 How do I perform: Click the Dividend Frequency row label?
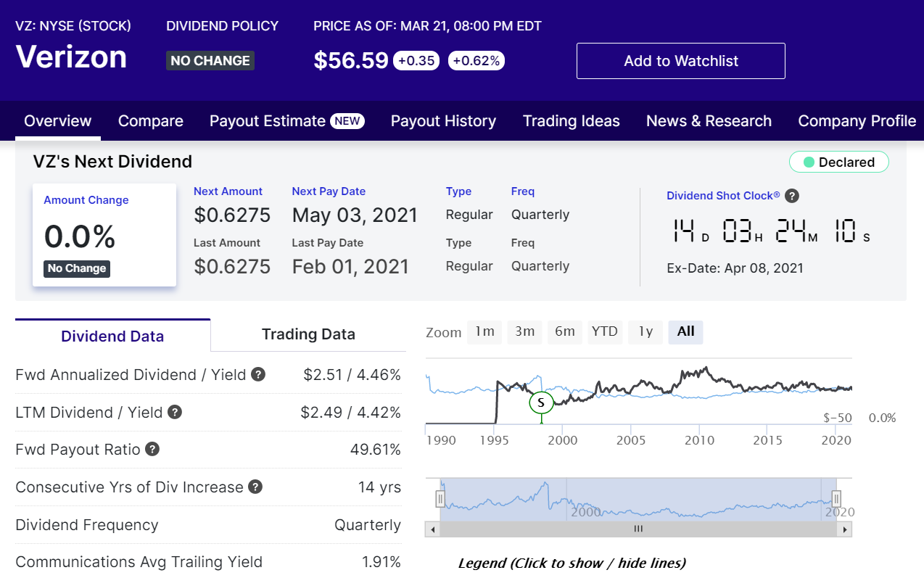click(x=87, y=525)
